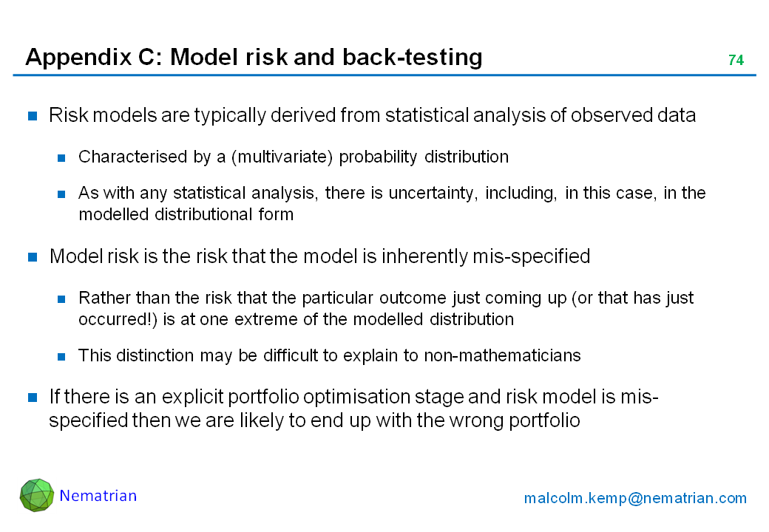This screenshot has width=769, height=532.
Task: Click the "Risk models are typically derived" line
Action: tap(372, 116)
